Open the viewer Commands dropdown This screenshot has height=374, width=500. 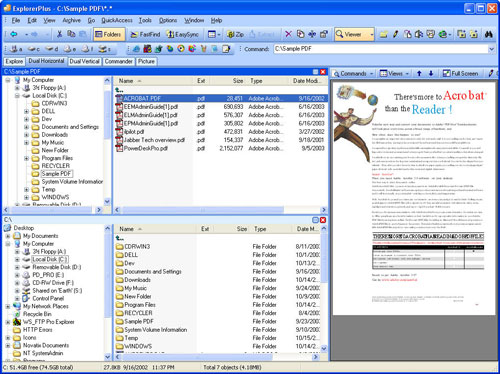click(x=353, y=73)
